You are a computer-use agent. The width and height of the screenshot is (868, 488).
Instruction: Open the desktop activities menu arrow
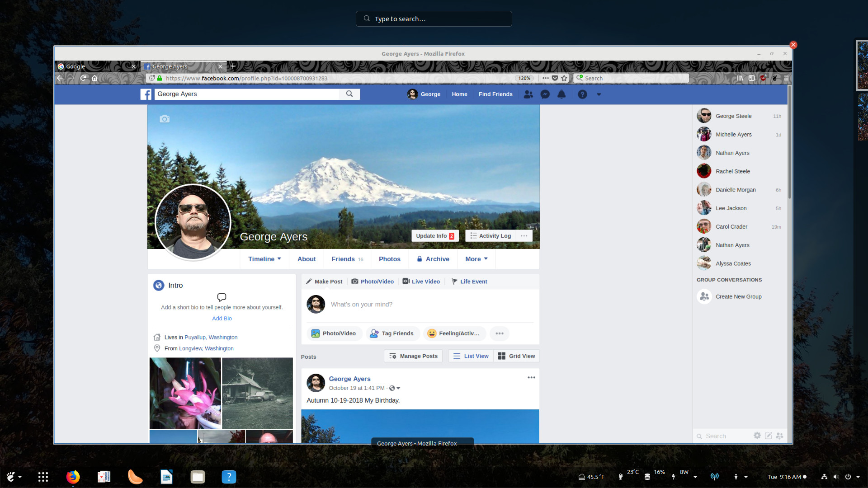[20, 477]
